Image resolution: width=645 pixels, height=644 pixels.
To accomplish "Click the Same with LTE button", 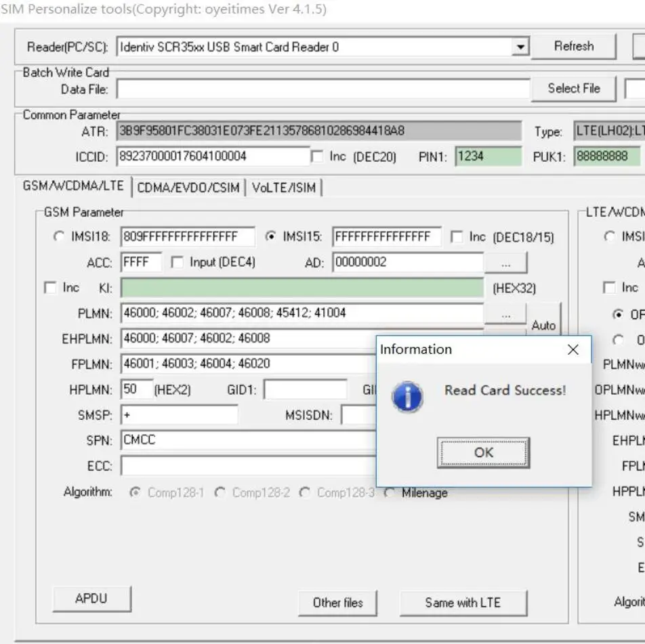I will point(463,603).
